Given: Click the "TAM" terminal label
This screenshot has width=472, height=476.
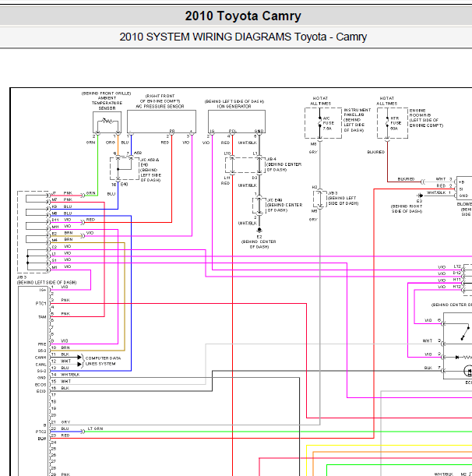Looking at the screenshot, I should pos(42,317).
